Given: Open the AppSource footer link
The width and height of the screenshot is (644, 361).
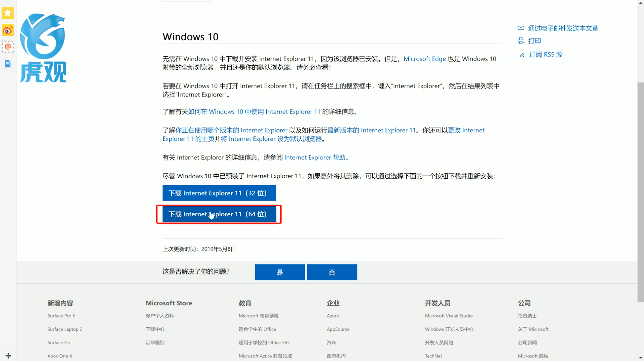Looking at the screenshot, I should [x=338, y=329].
